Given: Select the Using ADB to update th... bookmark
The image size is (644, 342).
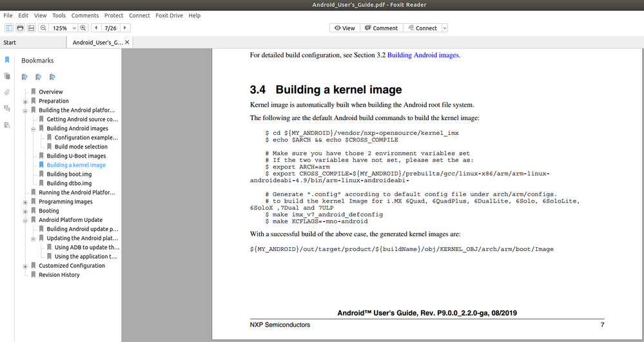Looking at the screenshot, I should point(87,247).
